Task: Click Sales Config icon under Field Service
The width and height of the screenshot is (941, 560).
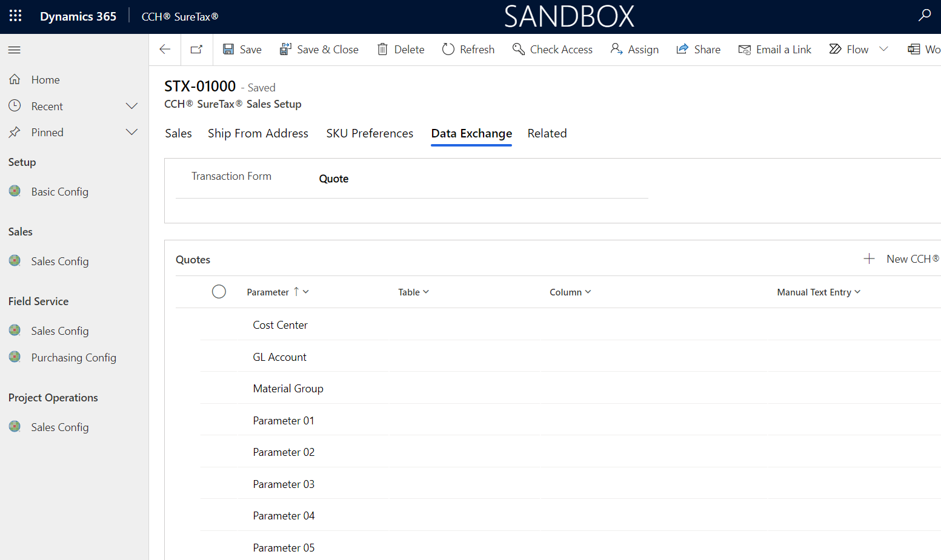Action: pos(15,331)
